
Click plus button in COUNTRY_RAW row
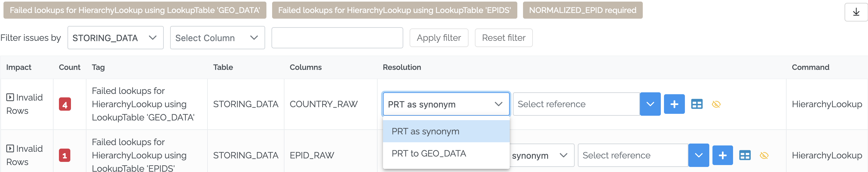click(x=674, y=104)
